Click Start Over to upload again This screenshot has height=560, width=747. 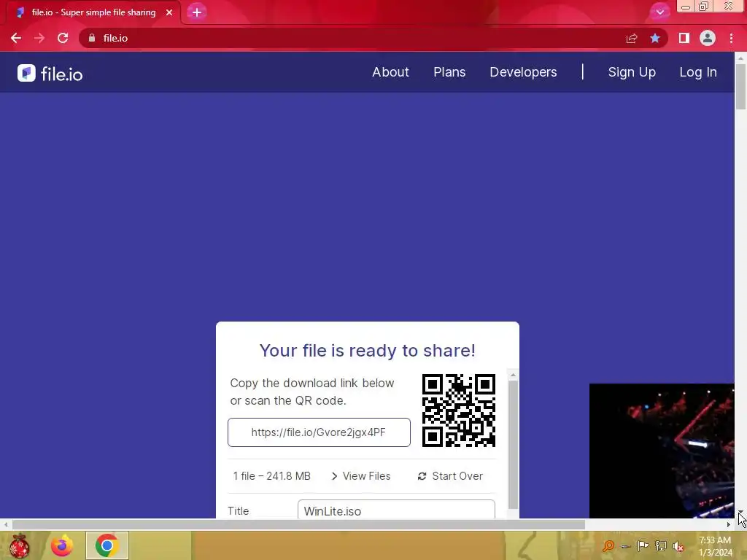[x=450, y=476]
